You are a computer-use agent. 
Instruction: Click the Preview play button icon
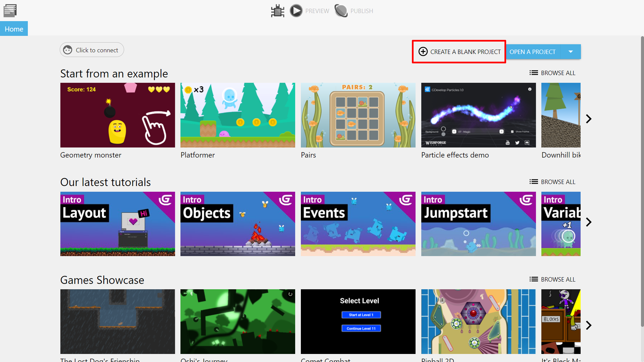[296, 10]
